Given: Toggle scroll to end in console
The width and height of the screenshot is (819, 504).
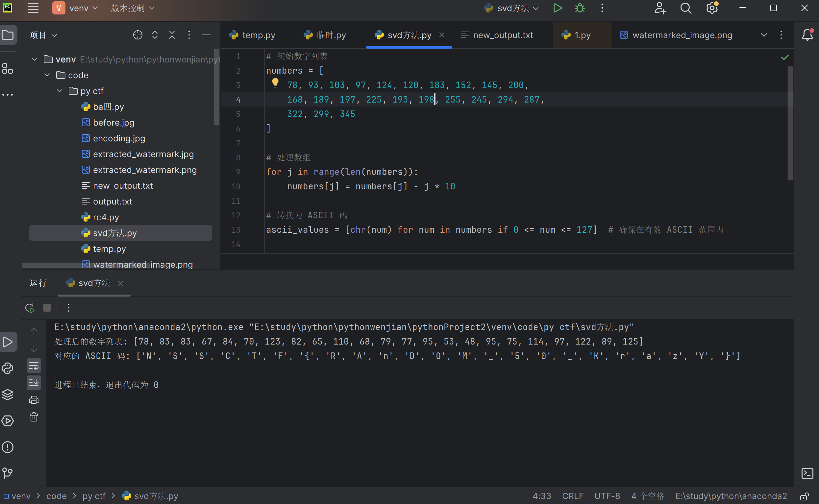Looking at the screenshot, I should tap(34, 383).
